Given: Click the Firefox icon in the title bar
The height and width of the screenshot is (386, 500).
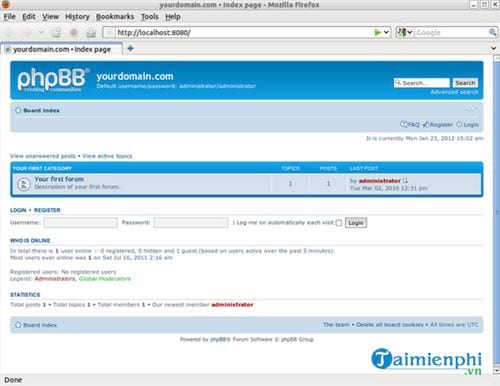Looking at the screenshot, I should [x=6, y=4].
